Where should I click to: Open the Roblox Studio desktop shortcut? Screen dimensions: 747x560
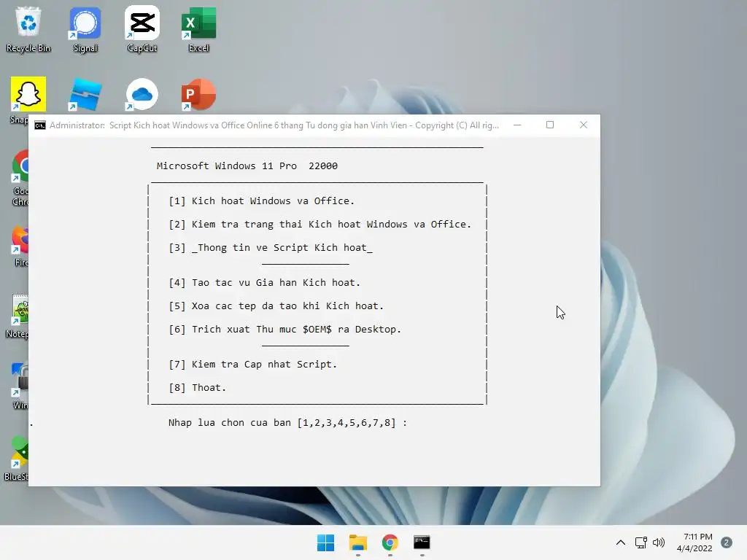85,95
